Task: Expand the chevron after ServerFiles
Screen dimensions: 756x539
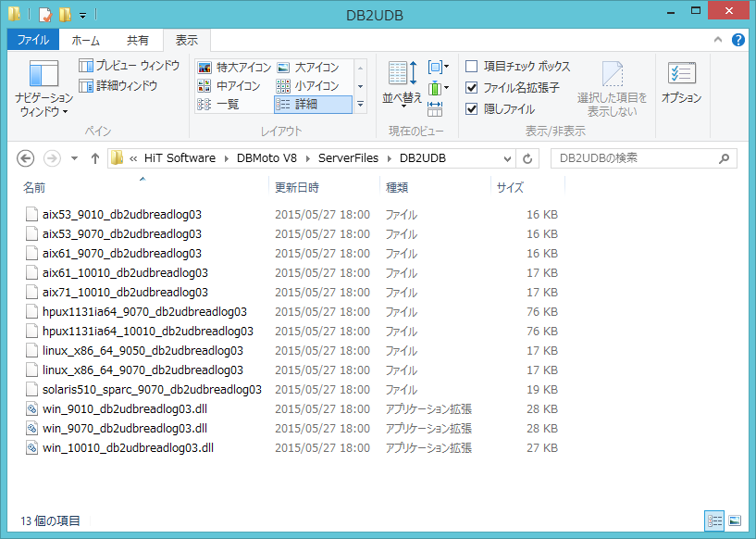Action: coord(389,158)
